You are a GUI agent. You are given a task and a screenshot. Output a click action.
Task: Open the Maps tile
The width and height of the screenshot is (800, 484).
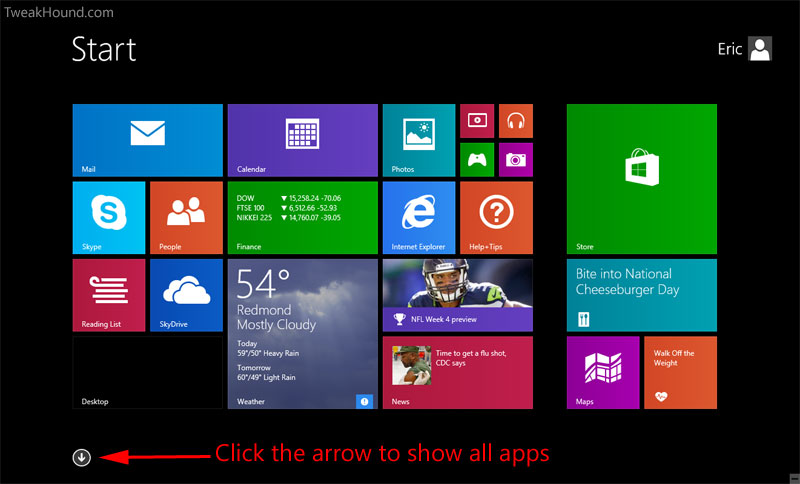point(603,373)
